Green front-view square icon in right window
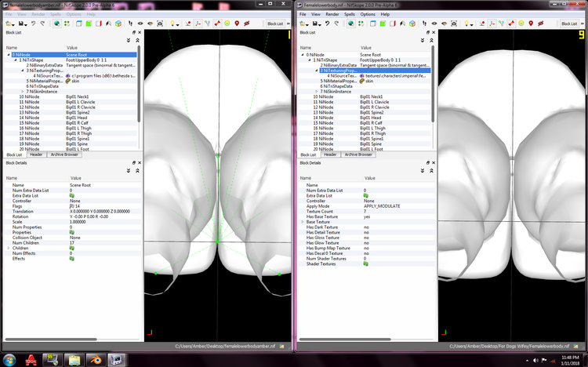 pyautogui.click(x=383, y=24)
